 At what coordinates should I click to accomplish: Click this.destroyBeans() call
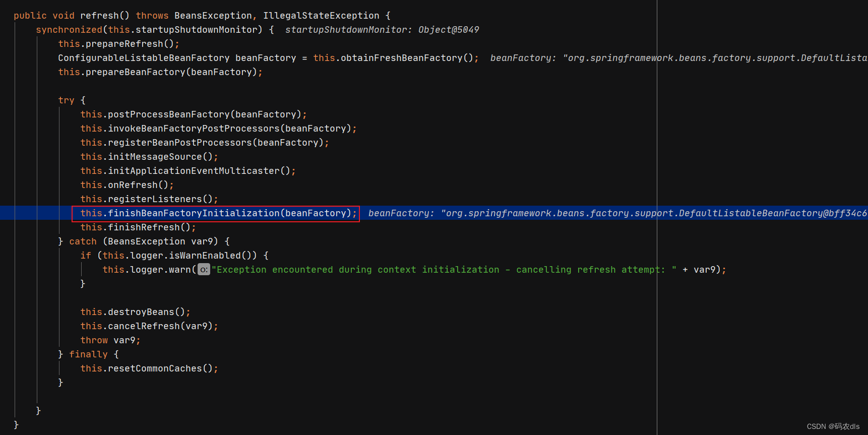(x=135, y=312)
